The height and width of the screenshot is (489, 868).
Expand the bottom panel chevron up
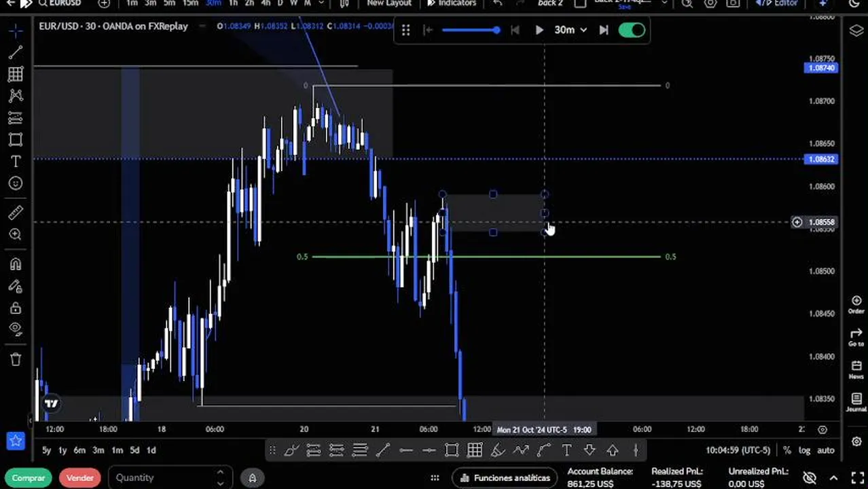point(834,477)
